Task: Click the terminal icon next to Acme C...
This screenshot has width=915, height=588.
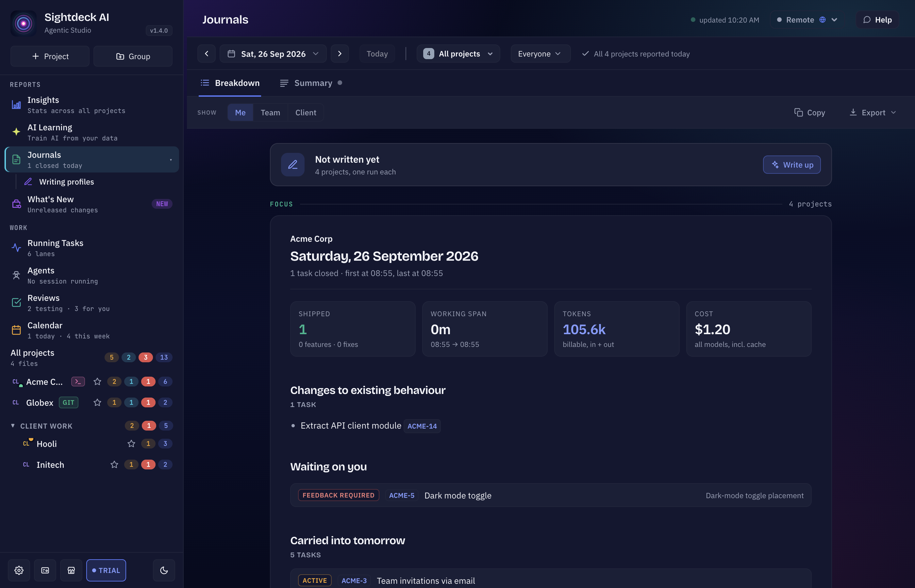Action: (78, 382)
